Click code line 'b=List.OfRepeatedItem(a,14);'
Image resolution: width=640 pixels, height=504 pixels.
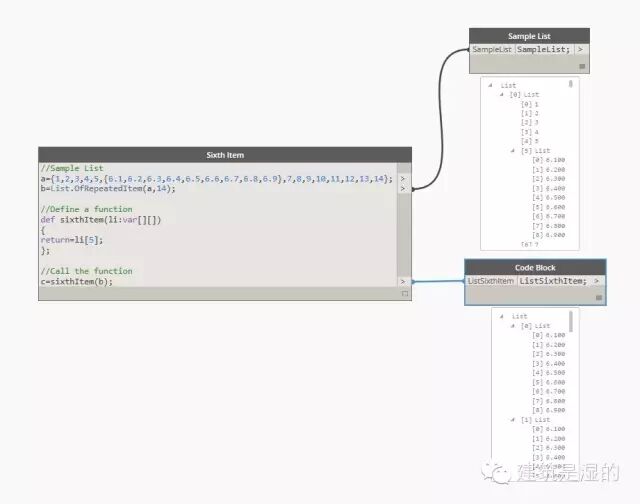pyautogui.click(x=108, y=189)
